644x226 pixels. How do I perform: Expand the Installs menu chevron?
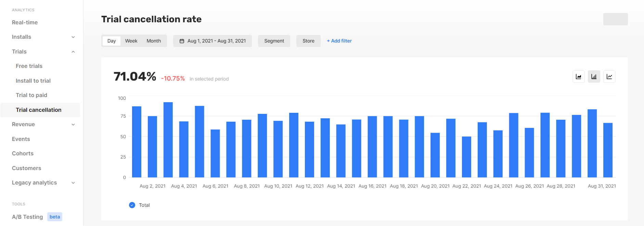[73, 37]
